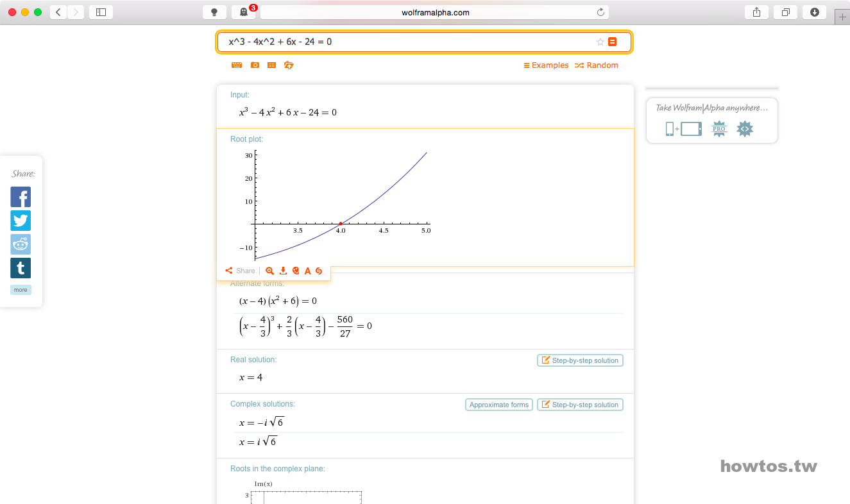Show all tabs overview
The width and height of the screenshot is (850, 504).
786,12
